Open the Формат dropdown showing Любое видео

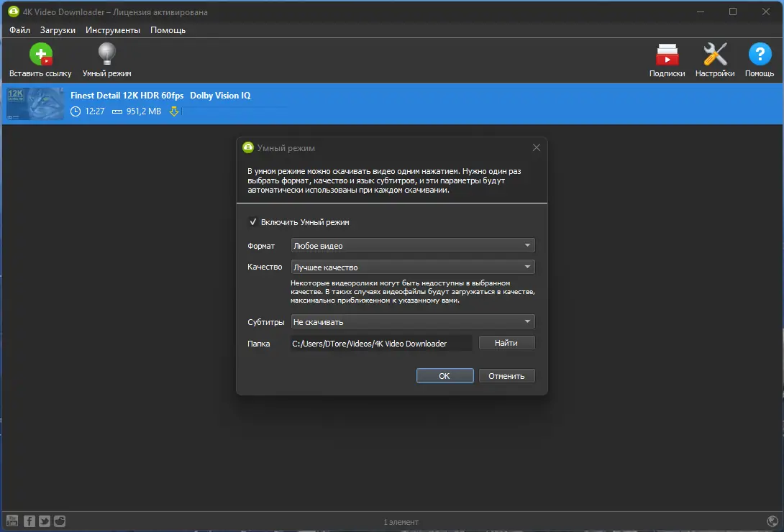413,245
